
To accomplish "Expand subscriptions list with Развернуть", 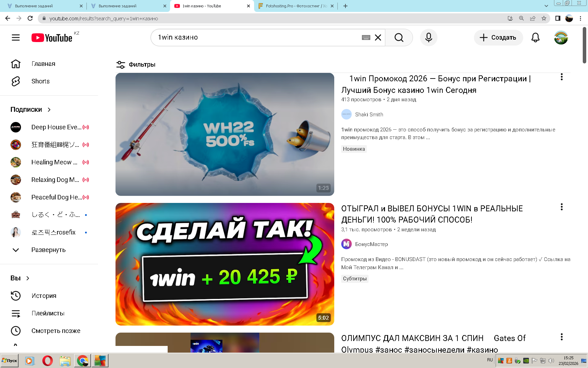I will (x=48, y=250).
